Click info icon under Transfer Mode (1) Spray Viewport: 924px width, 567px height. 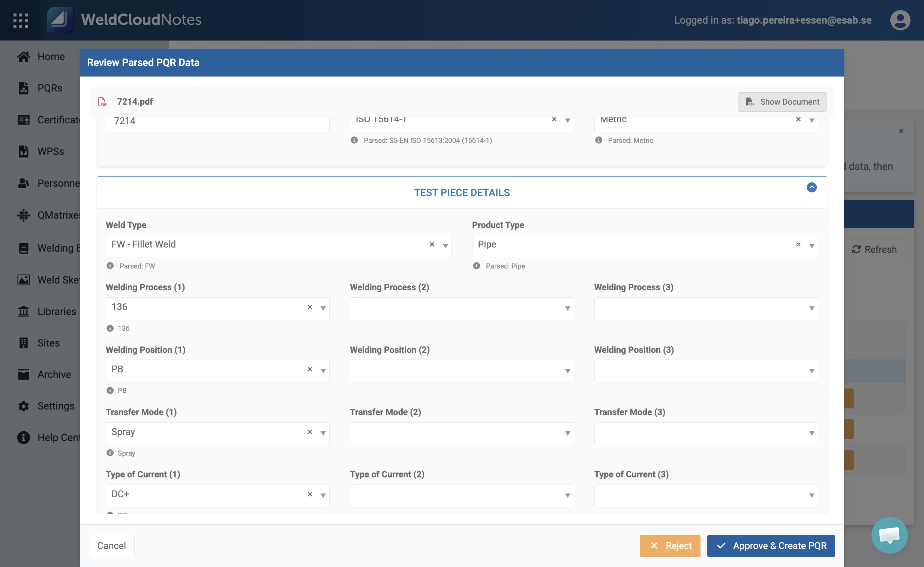pyautogui.click(x=110, y=453)
